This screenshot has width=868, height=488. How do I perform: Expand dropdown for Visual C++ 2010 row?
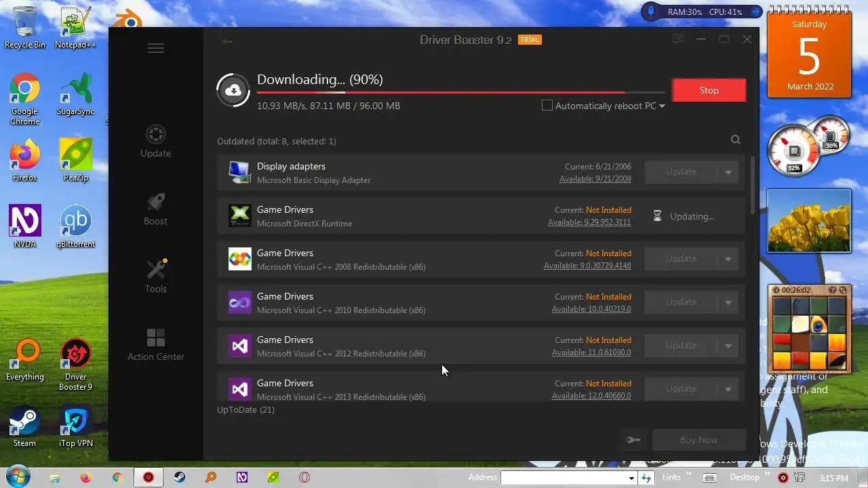728,302
